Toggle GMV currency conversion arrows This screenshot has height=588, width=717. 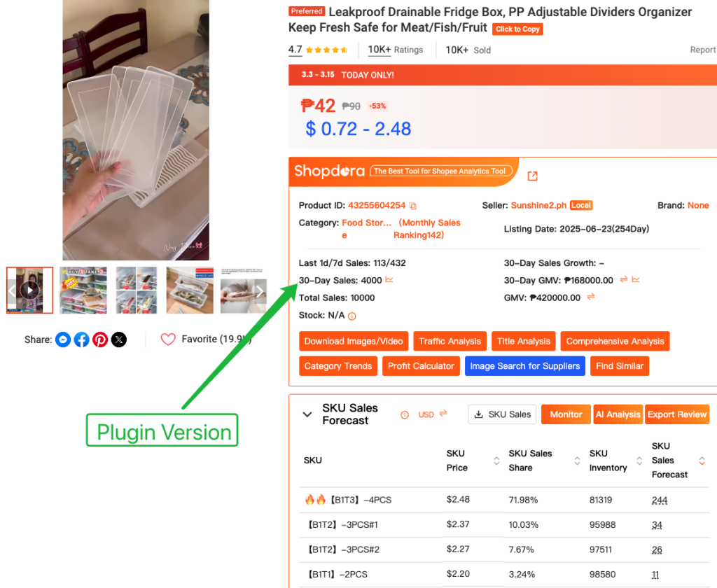[591, 297]
